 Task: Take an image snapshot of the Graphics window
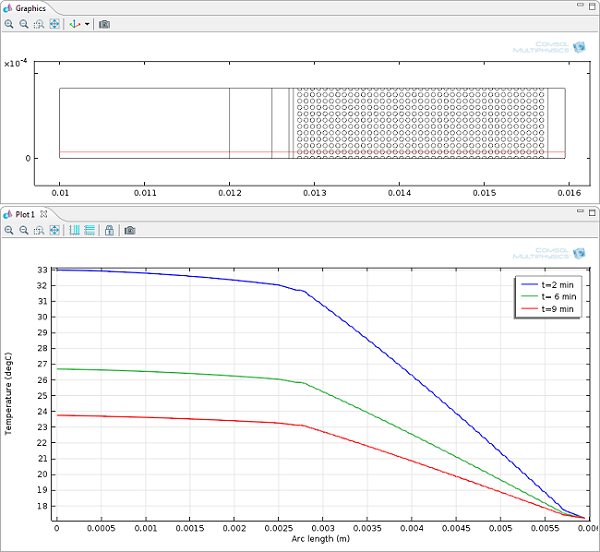(104, 24)
